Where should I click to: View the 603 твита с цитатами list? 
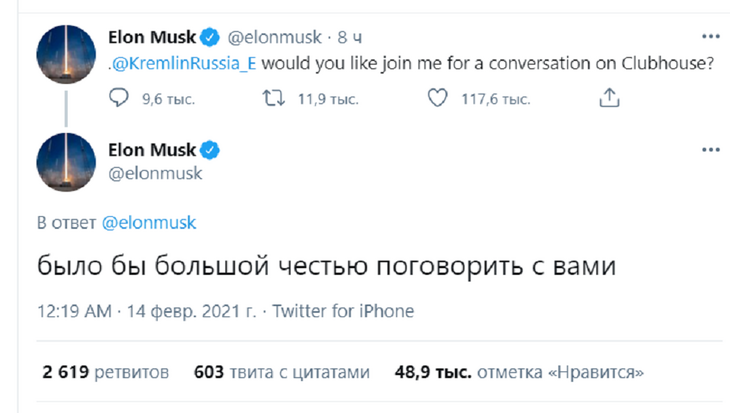[281, 373]
